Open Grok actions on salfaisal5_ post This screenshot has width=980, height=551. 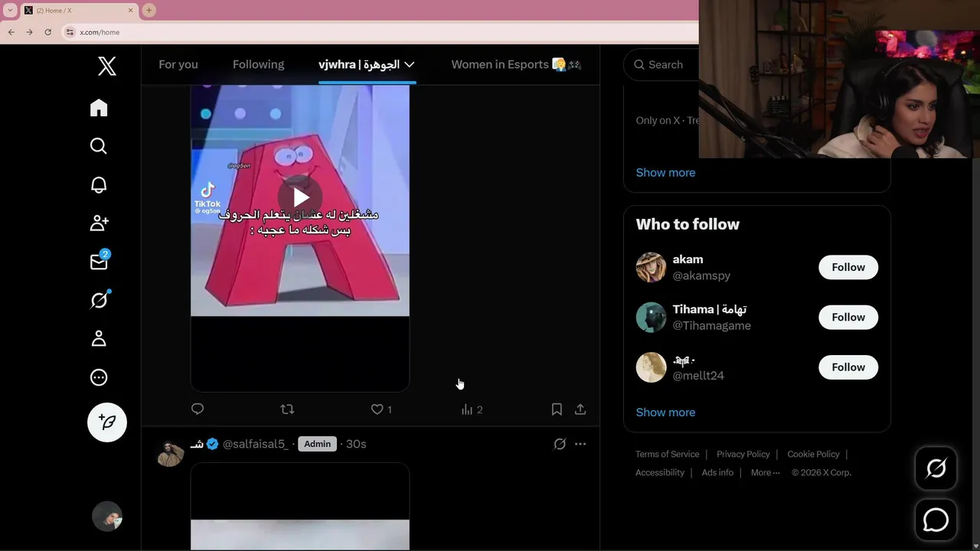pos(560,444)
